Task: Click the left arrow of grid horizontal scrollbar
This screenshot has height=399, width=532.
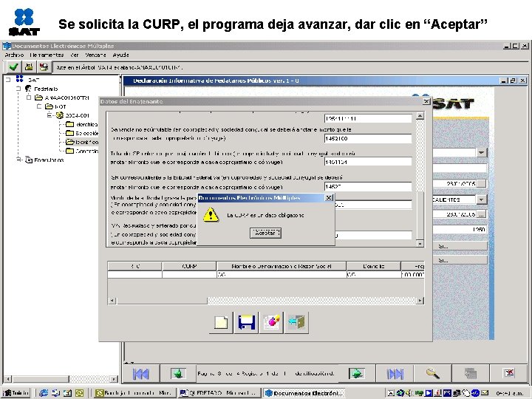Action: 112,301
